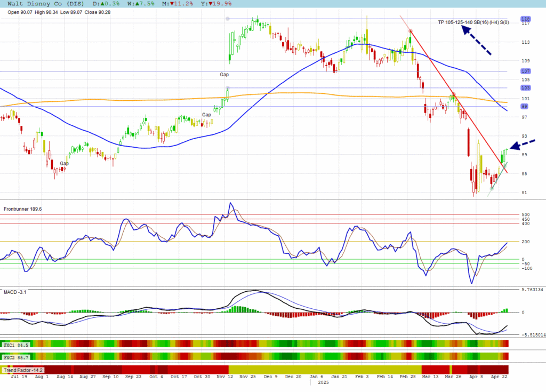Select the daily change D:▲0.3% value

coord(106,4)
